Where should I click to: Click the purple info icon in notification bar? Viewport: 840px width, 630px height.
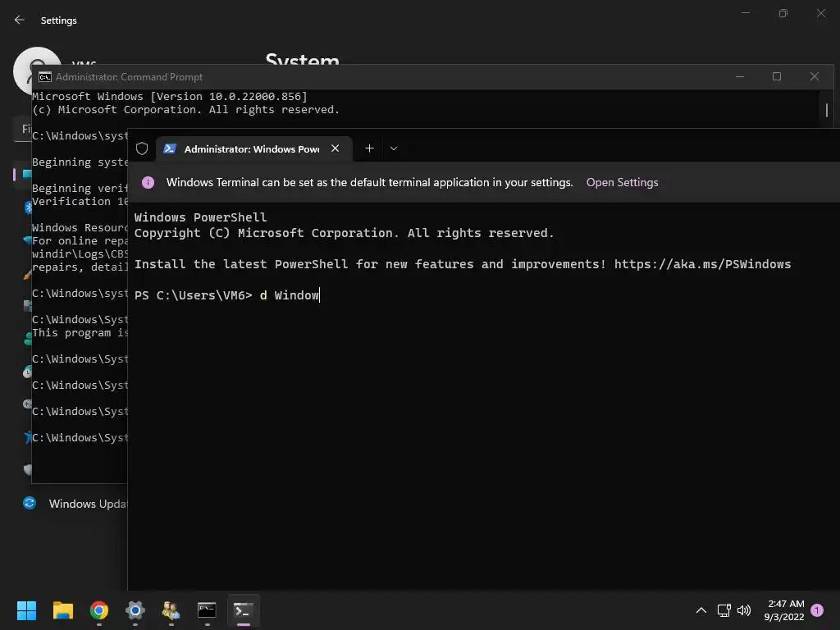click(148, 183)
